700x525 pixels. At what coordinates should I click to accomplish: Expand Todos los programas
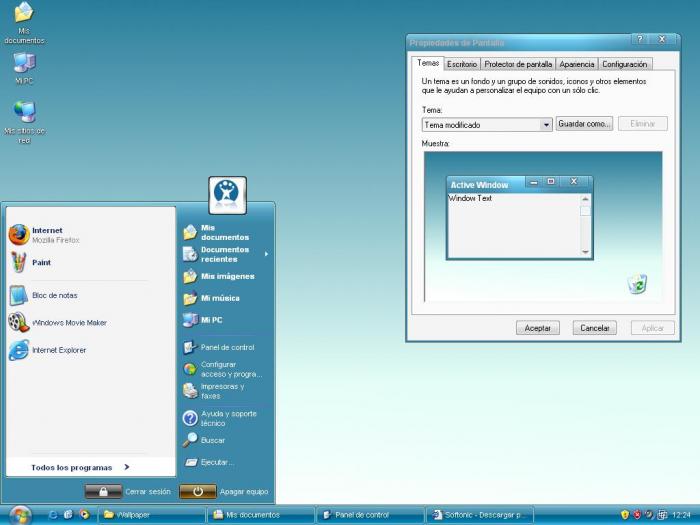click(80, 467)
